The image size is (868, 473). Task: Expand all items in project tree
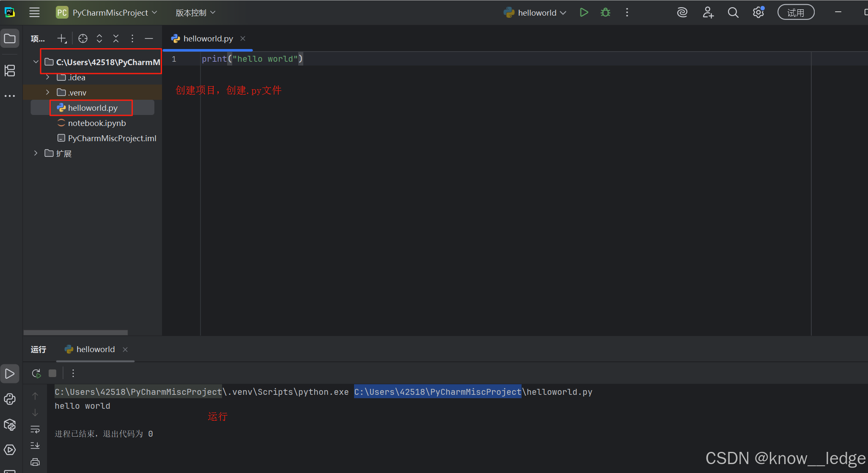point(99,39)
